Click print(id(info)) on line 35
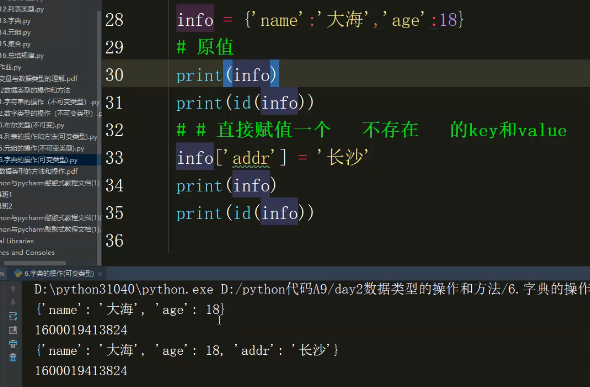 click(245, 213)
